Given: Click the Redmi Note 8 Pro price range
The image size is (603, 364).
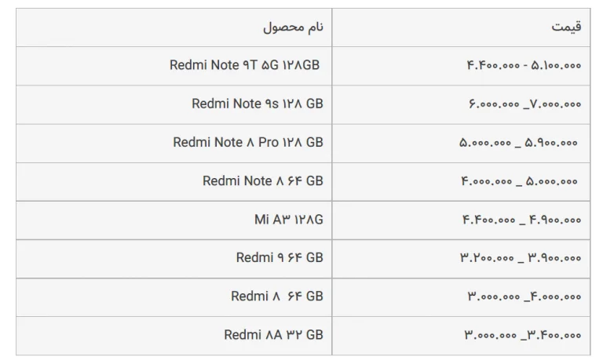Looking at the screenshot, I should [x=518, y=143].
